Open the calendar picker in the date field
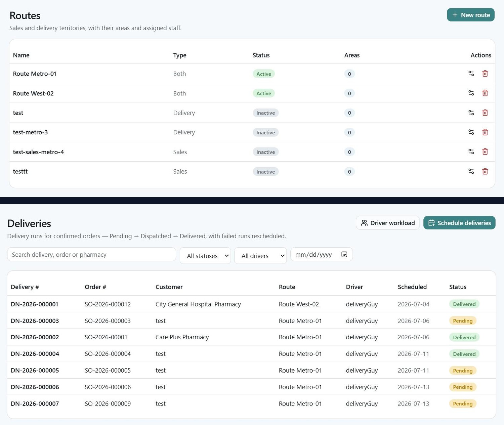 pos(344,254)
